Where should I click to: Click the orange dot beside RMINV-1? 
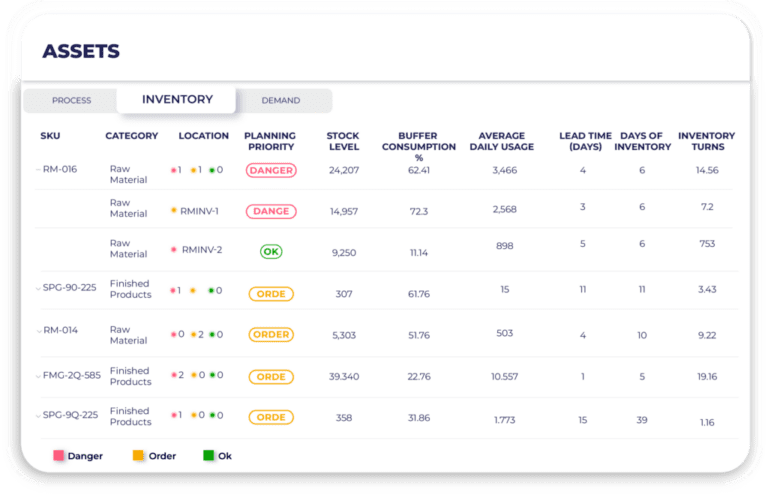click(x=173, y=210)
